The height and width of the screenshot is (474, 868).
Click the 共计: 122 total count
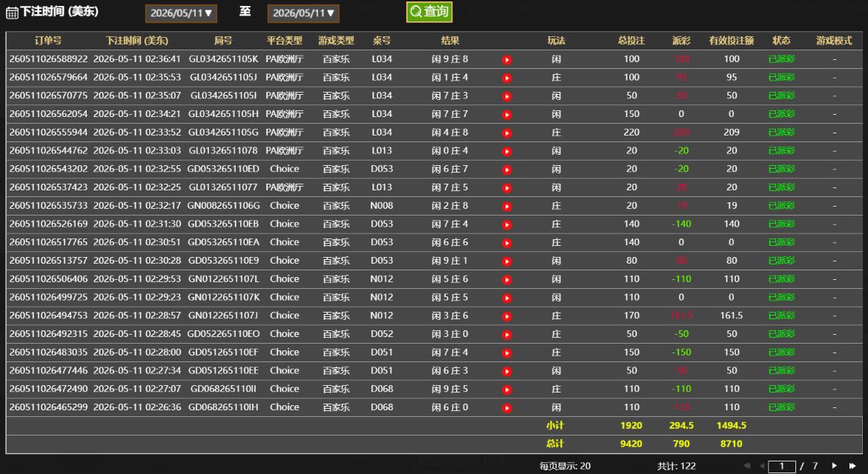coord(677,467)
